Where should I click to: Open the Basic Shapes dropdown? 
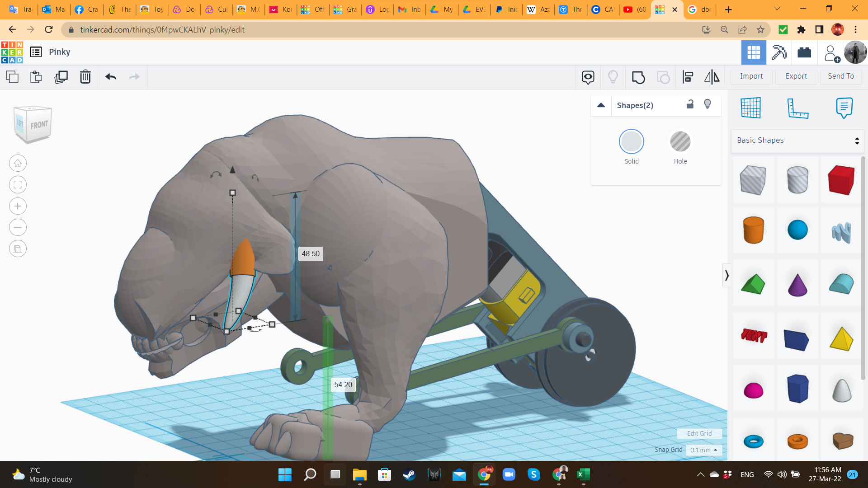tap(797, 141)
